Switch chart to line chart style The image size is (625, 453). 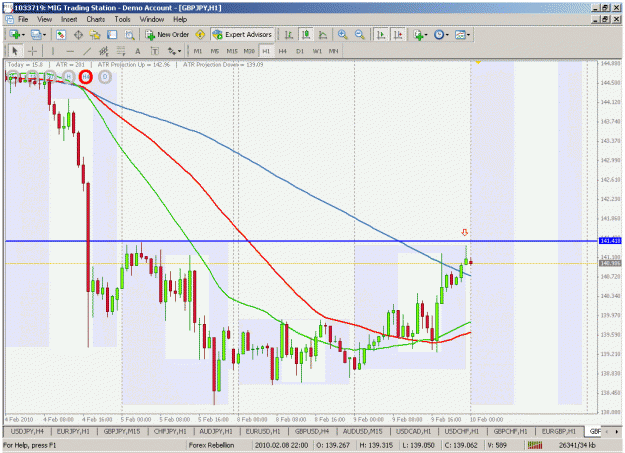click(323, 35)
